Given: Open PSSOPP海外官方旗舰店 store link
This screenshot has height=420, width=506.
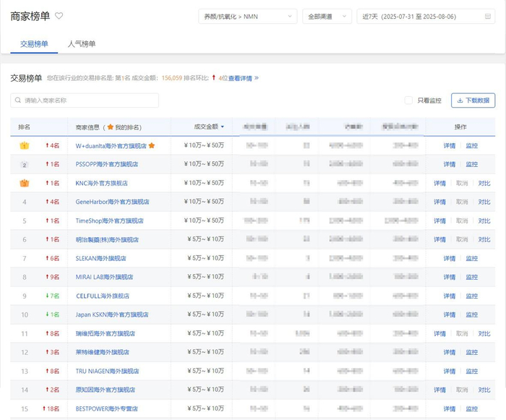Looking at the screenshot, I should (x=107, y=164).
